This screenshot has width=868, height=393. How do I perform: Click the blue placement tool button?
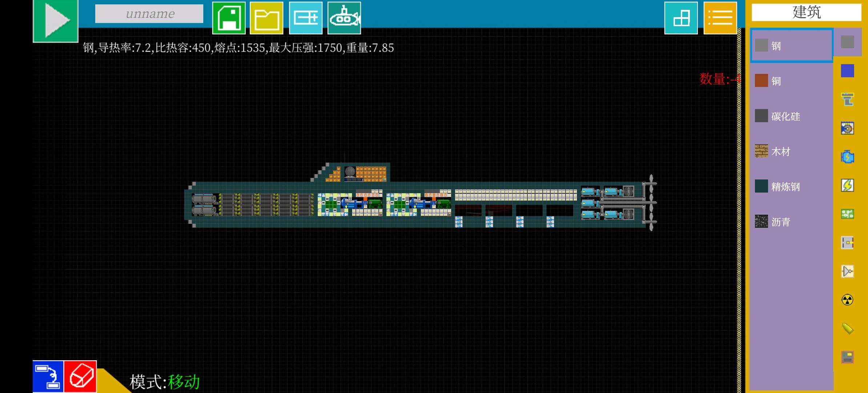point(48,376)
